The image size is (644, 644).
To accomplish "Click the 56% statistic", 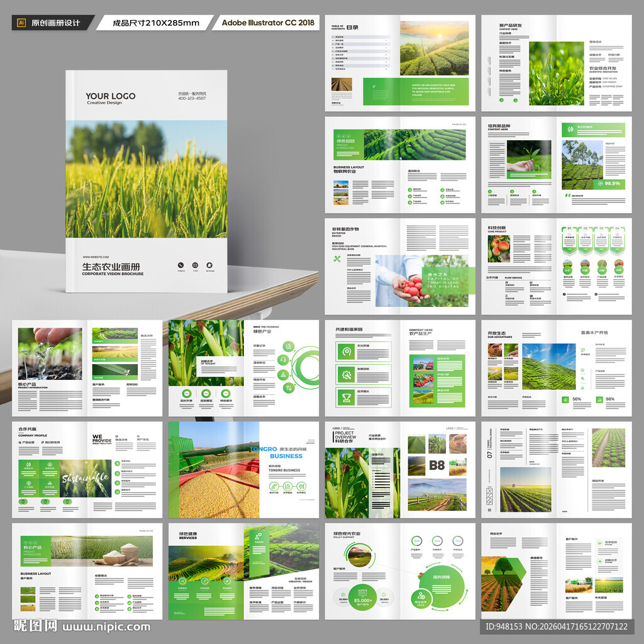I will tap(577, 399).
